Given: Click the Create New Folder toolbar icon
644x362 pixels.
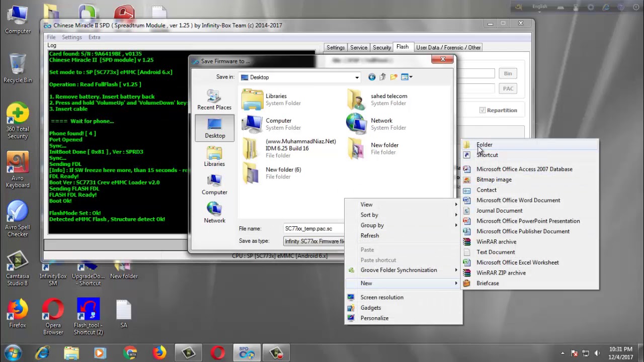Looking at the screenshot, I should coord(393,77).
